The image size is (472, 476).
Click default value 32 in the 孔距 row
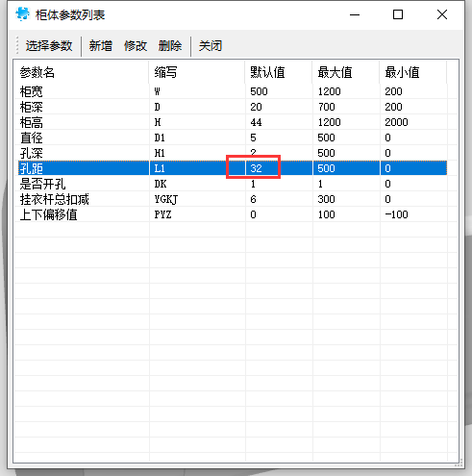pyautogui.click(x=257, y=168)
